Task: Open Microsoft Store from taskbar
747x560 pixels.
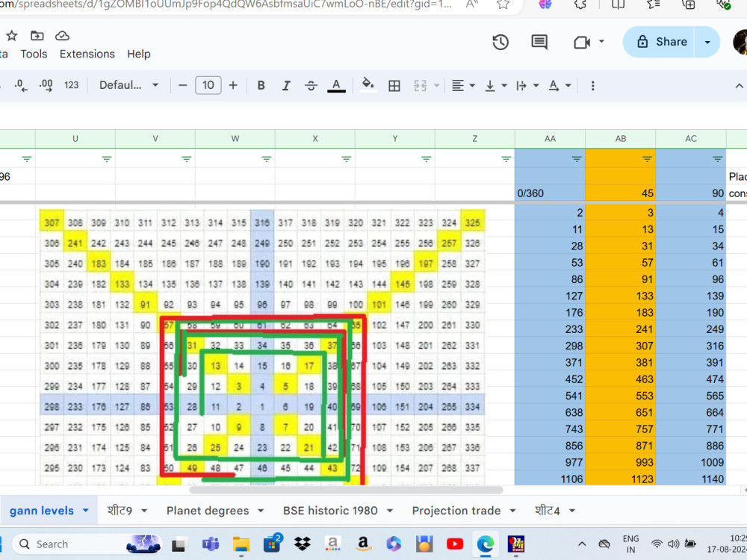Action: tap(273, 544)
